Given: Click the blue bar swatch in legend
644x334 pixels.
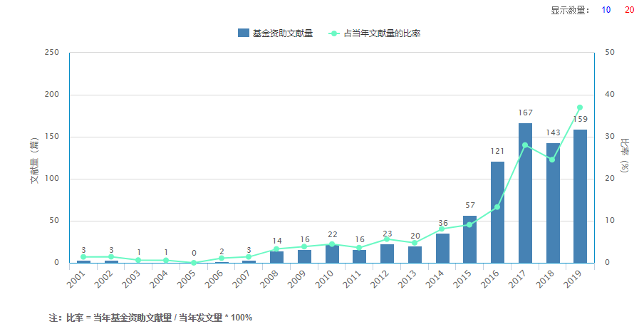Looking at the screenshot, I should 244,33.
